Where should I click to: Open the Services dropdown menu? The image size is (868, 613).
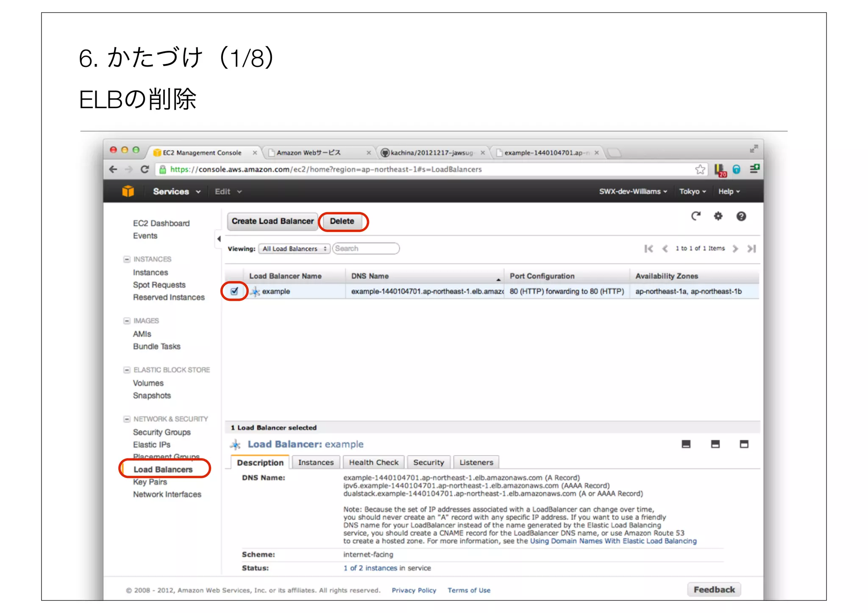(176, 191)
